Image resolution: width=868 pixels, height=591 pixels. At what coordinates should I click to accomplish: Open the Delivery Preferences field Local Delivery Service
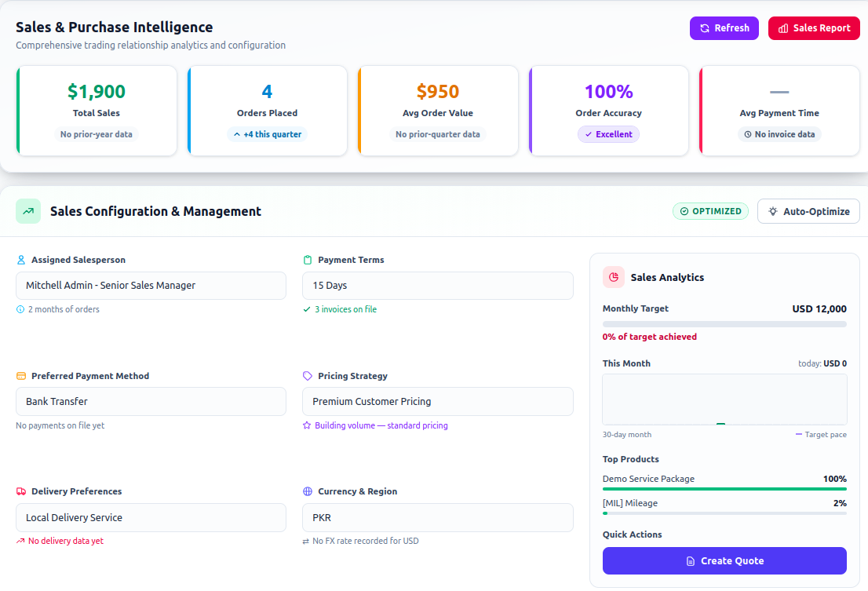point(151,517)
